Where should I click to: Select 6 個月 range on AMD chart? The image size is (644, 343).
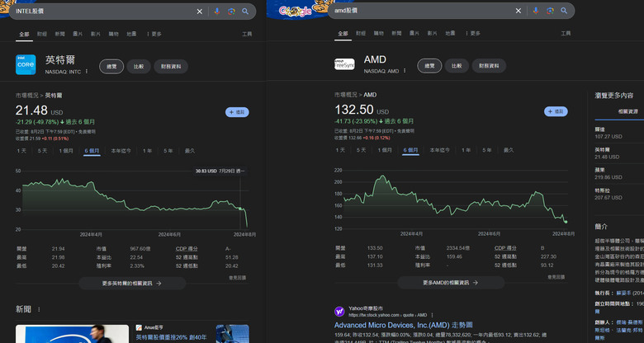coord(410,150)
